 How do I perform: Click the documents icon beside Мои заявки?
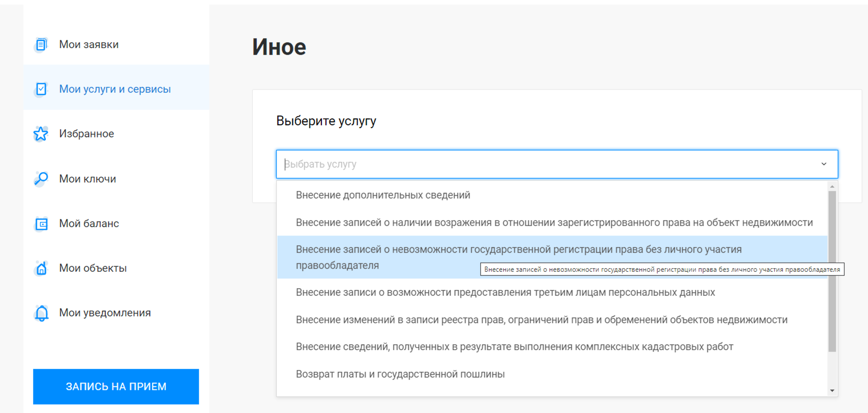coord(41,45)
